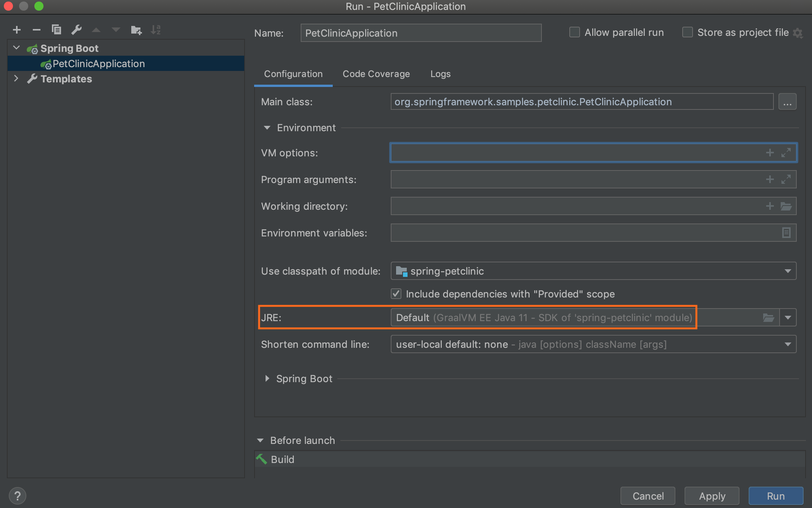Open the environment variables editor icon
812x508 pixels.
pos(786,233)
